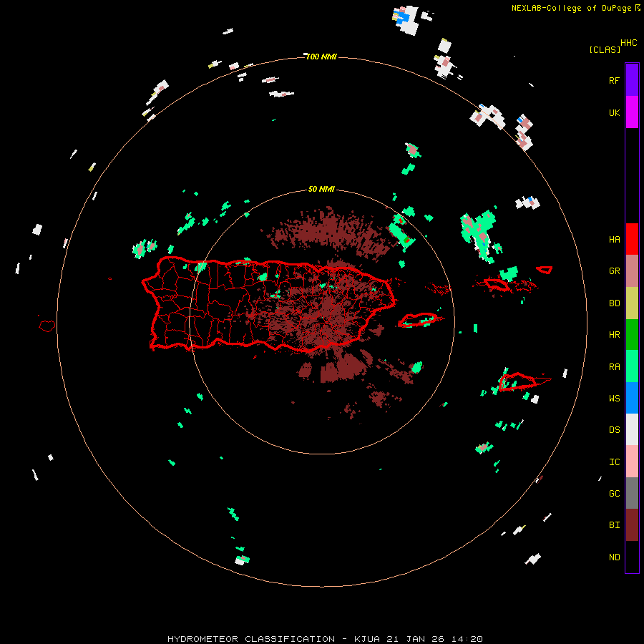Pick the HR dark green swatch
Viewport: 644px width, 644px height.
coord(632,335)
